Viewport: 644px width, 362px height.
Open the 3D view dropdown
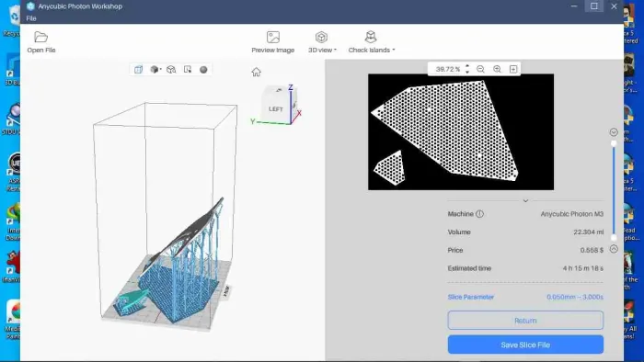pyautogui.click(x=322, y=42)
